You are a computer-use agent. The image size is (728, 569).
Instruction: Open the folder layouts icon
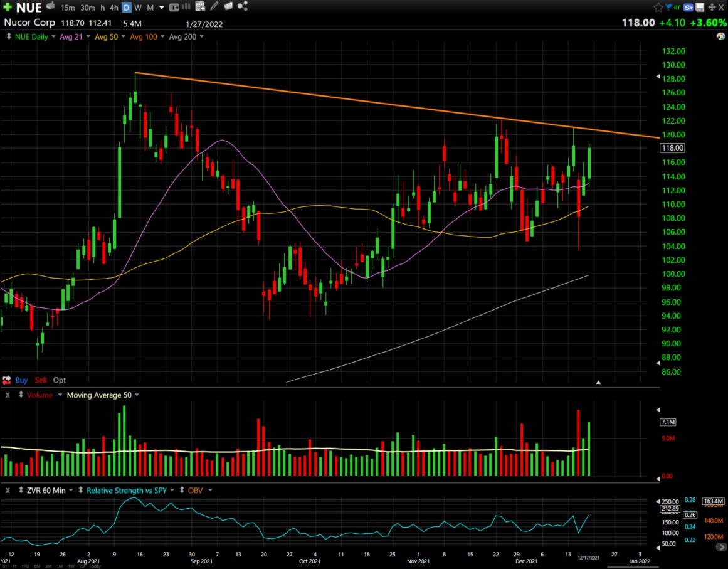[228, 6]
